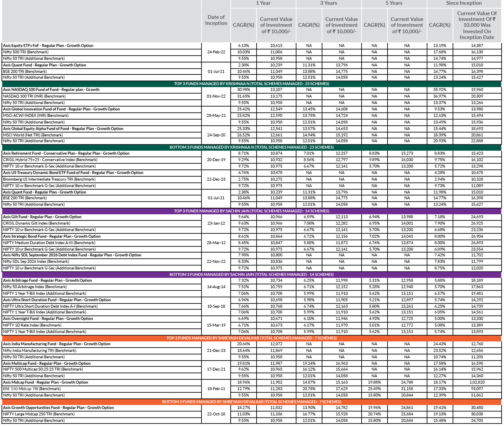
Task: Select the '24-Feb-22' inception date cell
Action: tap(216, 52)
